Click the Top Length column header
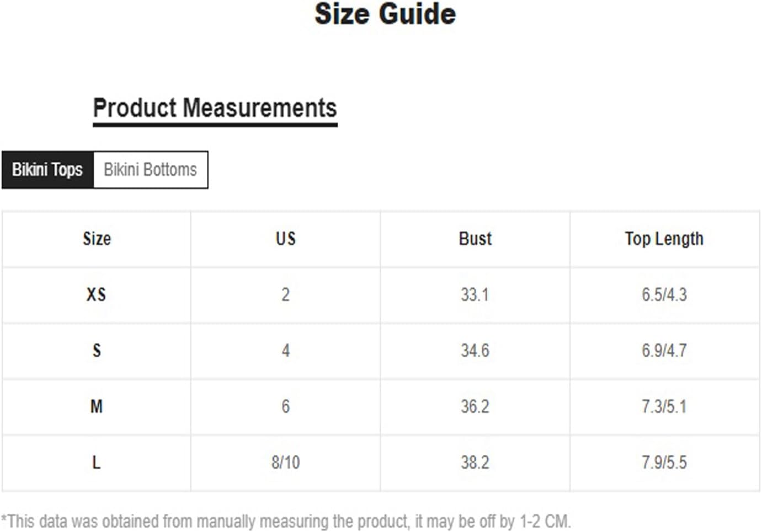This screenshot has width=762, height=532. pyautogui.click(x=664, y=239)
